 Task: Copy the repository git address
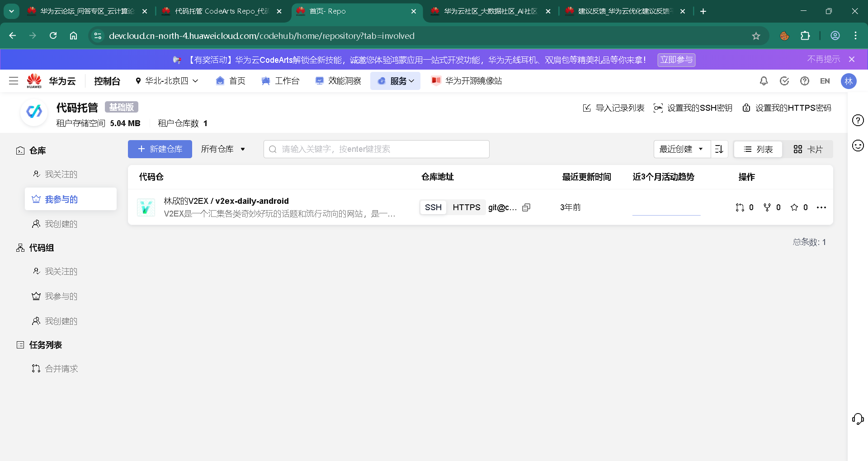tap(526, 207)
